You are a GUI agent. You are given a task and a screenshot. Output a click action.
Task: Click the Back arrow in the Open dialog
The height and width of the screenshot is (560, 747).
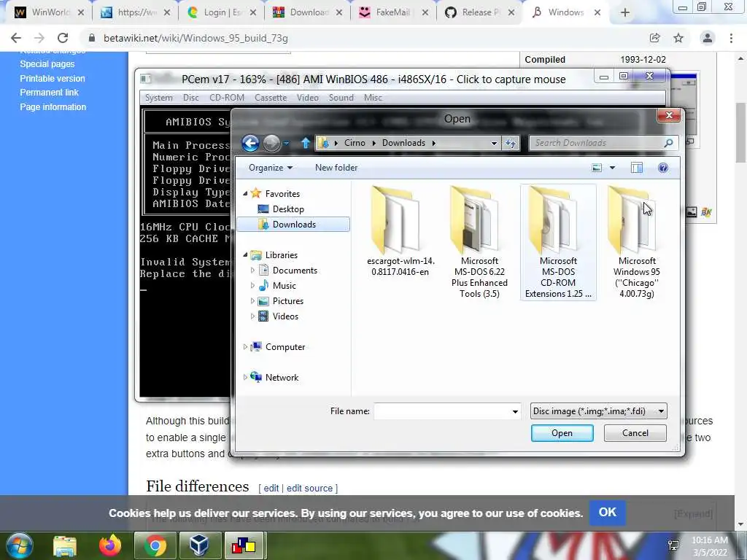(250, 143)
